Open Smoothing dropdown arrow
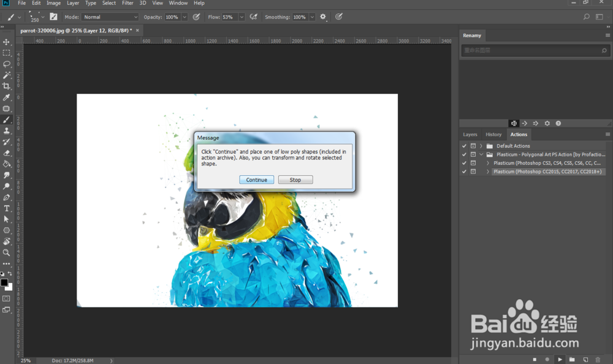613x364 pixels. (x=312, y=17)
